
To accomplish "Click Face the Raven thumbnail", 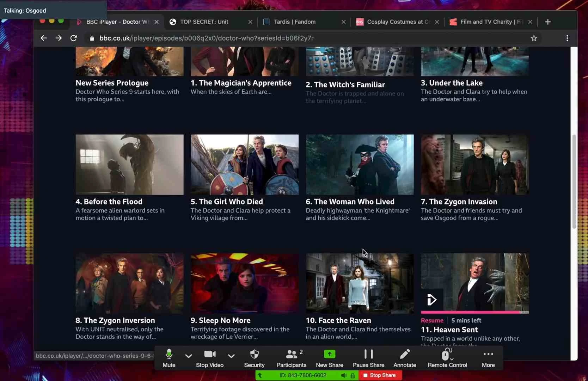I will coord(360,283).
